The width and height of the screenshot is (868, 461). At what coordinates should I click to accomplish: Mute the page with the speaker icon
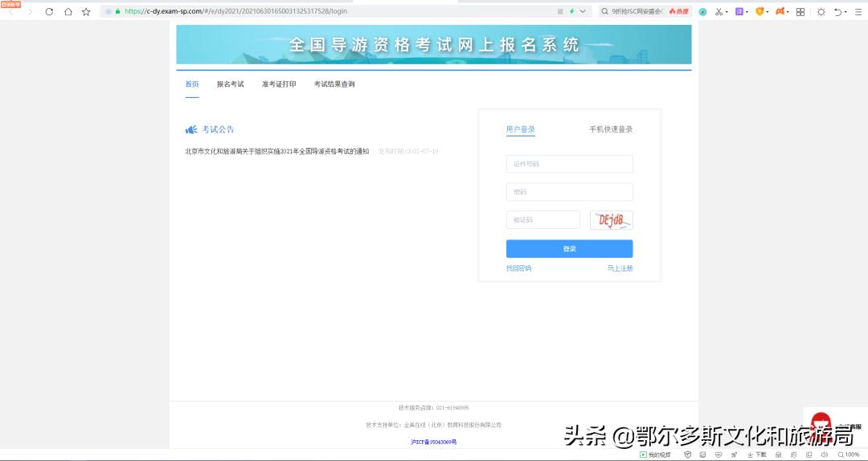(x=825, y=455)
